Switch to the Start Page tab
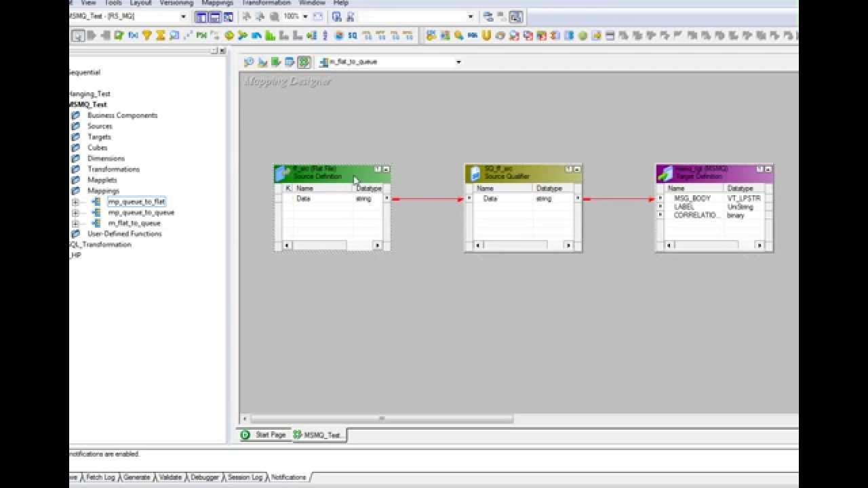 pyautogui.click(x=264, y=435)
